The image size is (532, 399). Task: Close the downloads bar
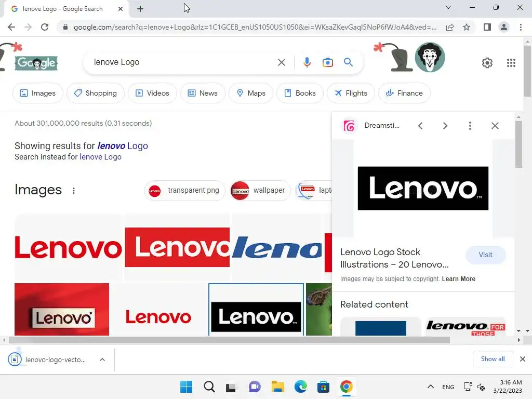523,359
